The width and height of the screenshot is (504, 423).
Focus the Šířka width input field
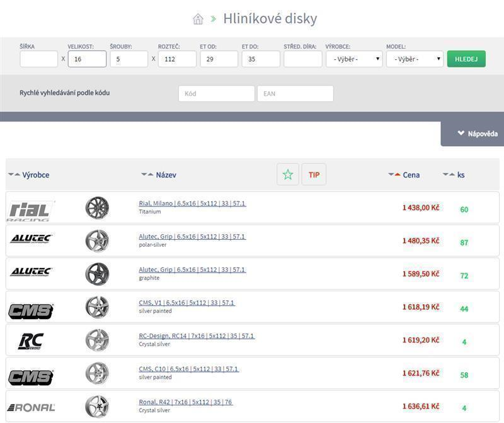point(38,59)
